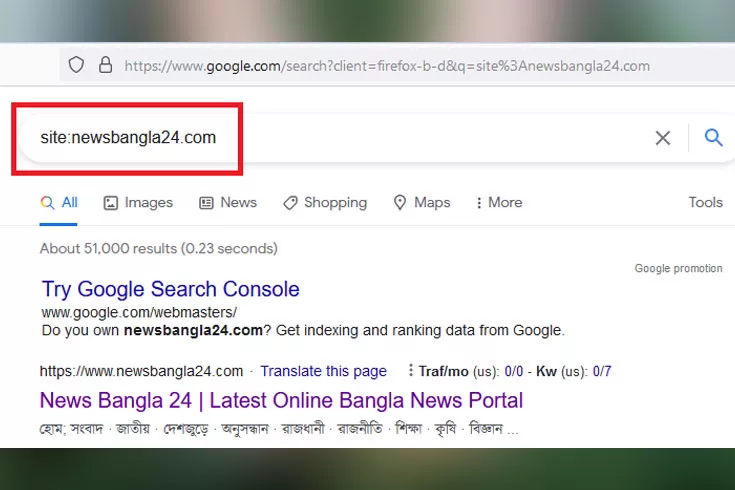Viewport: 735px width, 490px height.
Task: Switch to the News tab
Action: [228, 203]
